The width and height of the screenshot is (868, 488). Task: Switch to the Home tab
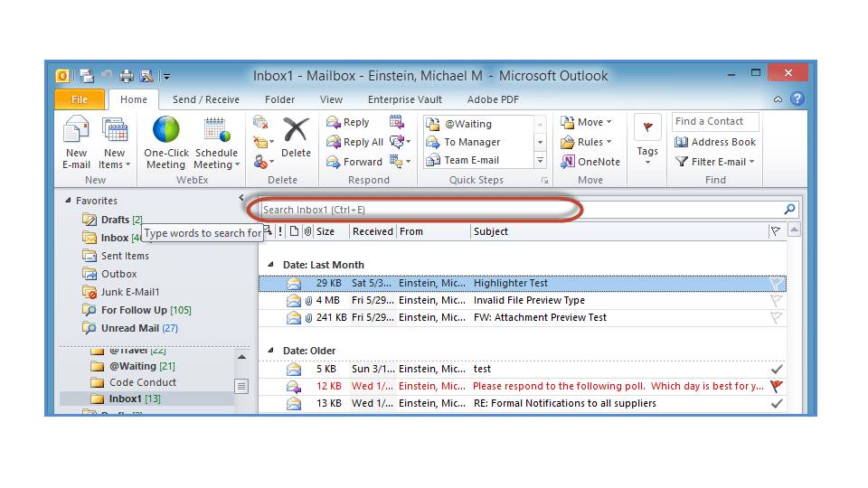pyautogui.click(x=134, y=99)
